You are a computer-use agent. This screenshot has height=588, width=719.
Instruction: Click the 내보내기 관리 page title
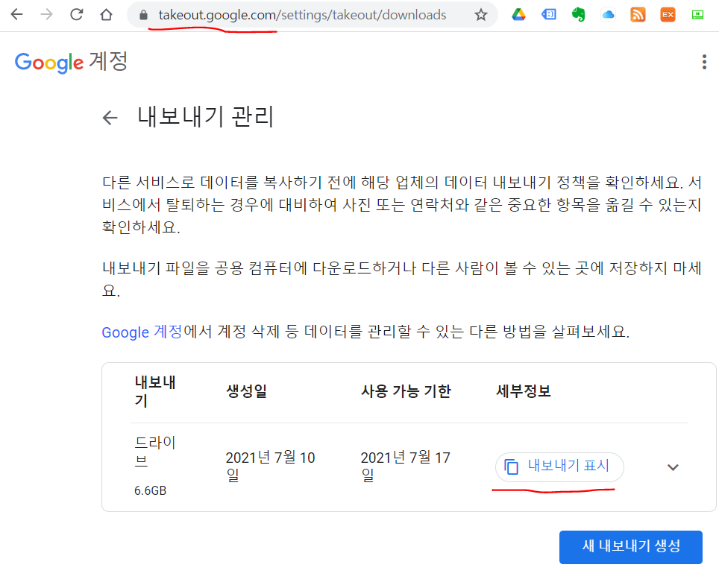(205, 116)
